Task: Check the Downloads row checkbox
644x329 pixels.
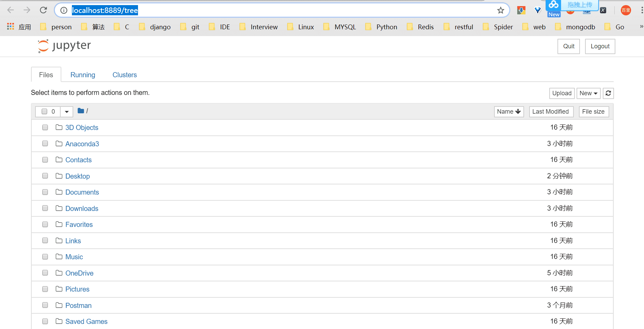Action: 45,208
